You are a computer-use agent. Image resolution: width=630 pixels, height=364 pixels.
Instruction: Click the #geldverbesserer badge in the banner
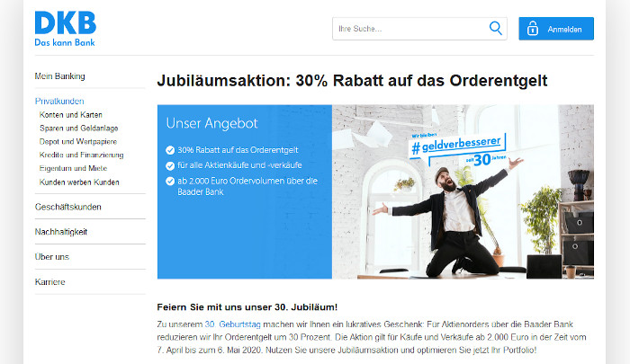pos(458,149)
